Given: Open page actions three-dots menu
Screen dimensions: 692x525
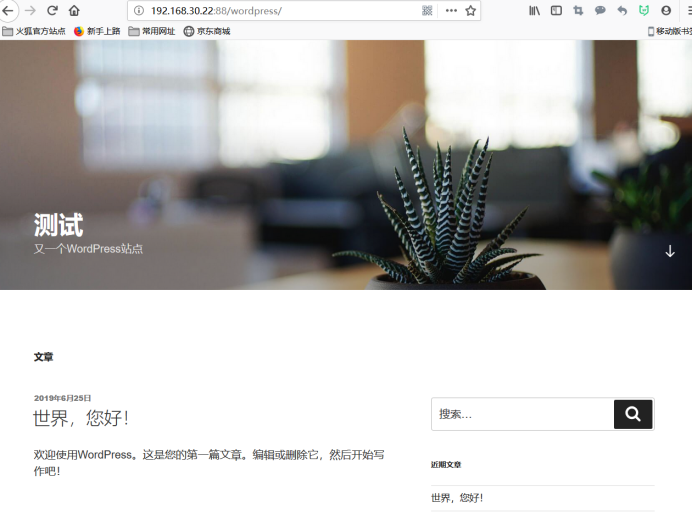Looking at the screenshot, I should pyautogui.click(x=451, y=11).
